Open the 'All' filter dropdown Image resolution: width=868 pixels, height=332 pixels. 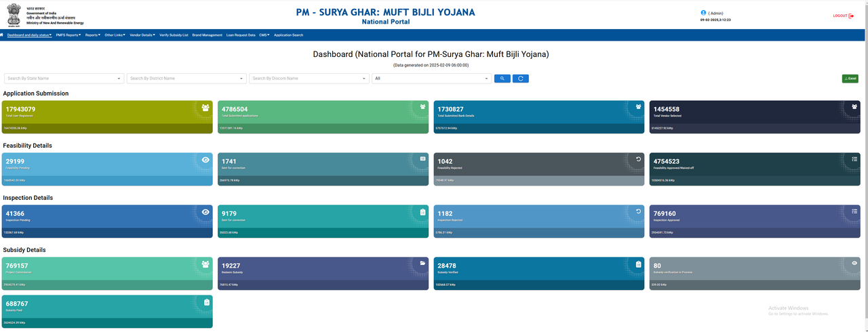(x=431, y=79)
